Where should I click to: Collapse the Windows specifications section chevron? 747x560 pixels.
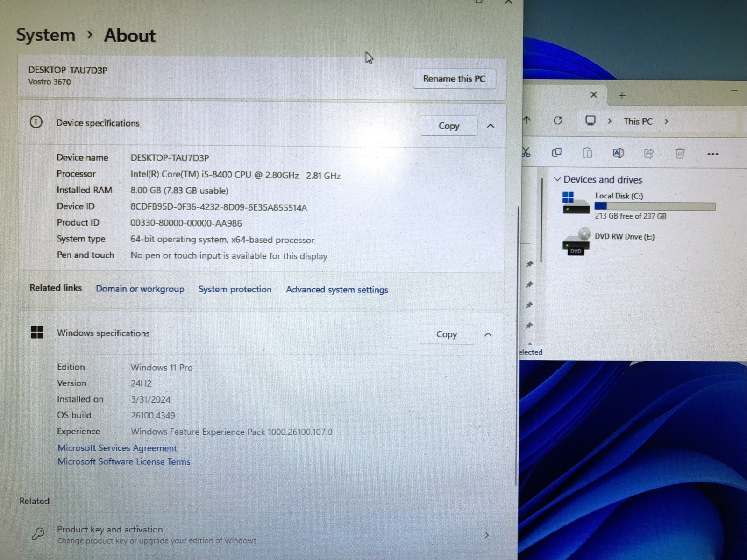click(x=488, y=334)
